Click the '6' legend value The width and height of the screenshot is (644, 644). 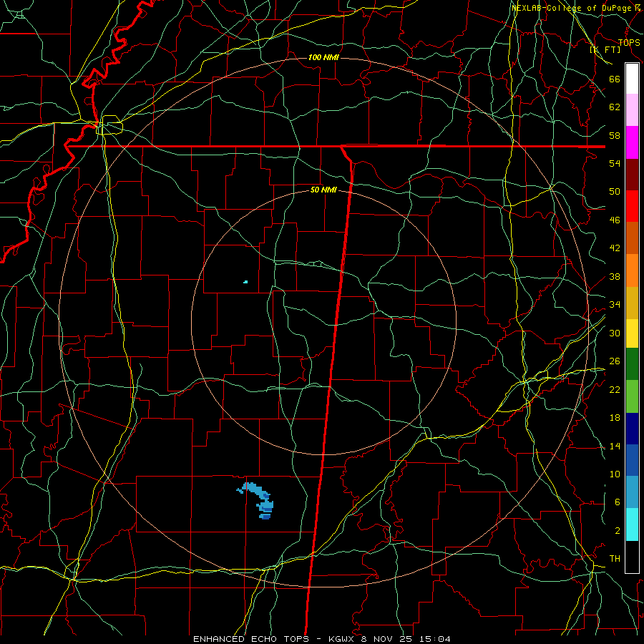tap(618, 502)
